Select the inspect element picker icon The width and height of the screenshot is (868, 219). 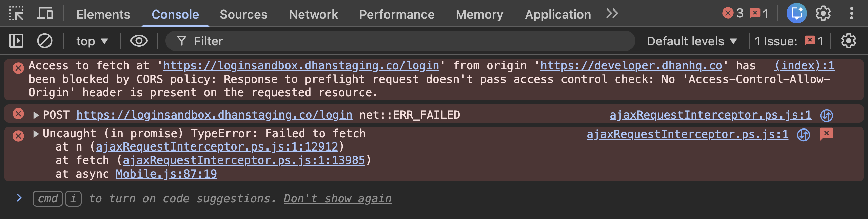coord(16,14)
